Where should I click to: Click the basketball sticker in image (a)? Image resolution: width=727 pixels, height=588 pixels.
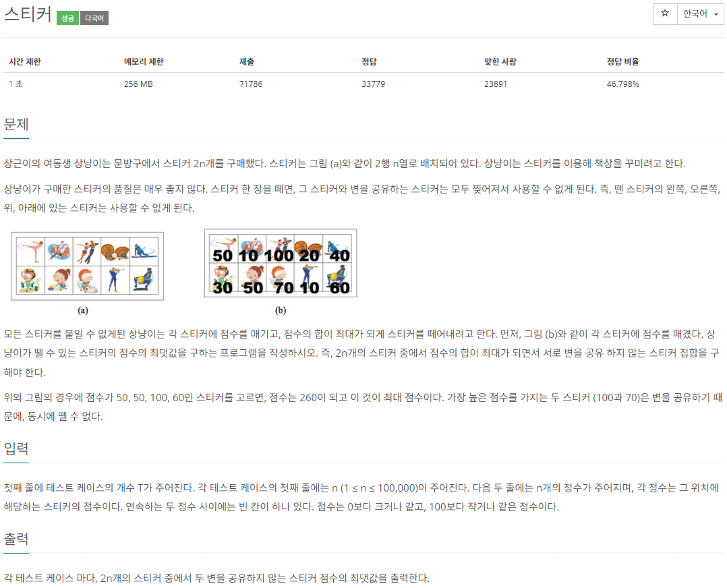(x=115, y=252)
